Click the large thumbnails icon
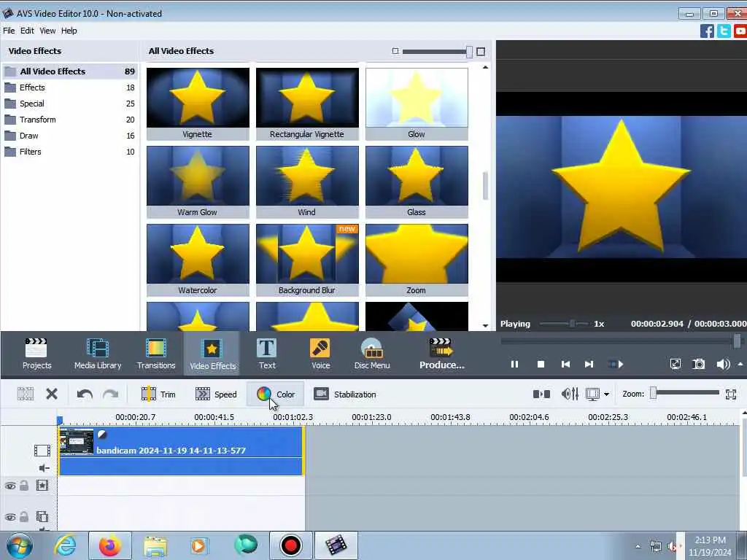This screenshot has height=560, width=747. click(481, 52)
